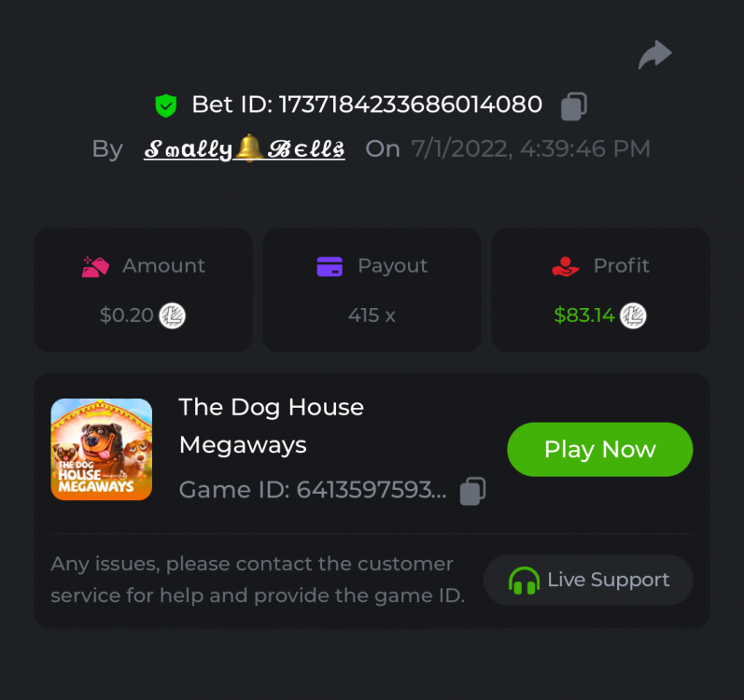Click the $83.14 profit value
The width and height of the screenshot is (744, 700).
[x=584, y=315]
